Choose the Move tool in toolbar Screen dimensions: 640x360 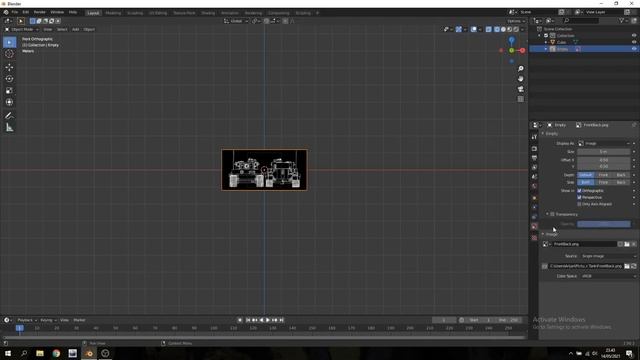(x=9, y=67)
